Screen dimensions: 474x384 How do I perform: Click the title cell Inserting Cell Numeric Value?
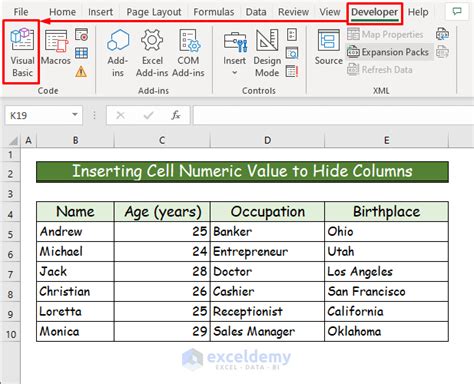tap(242, 172)
